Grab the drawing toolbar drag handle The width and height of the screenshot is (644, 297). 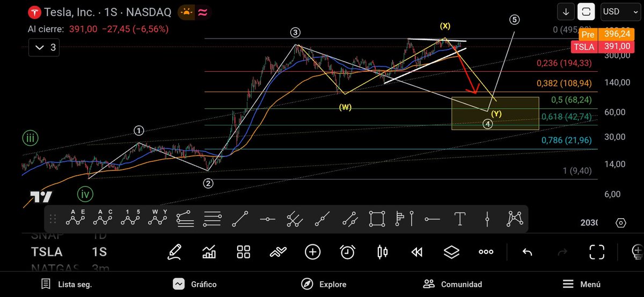pyautogui.click(x=53, y=219)
